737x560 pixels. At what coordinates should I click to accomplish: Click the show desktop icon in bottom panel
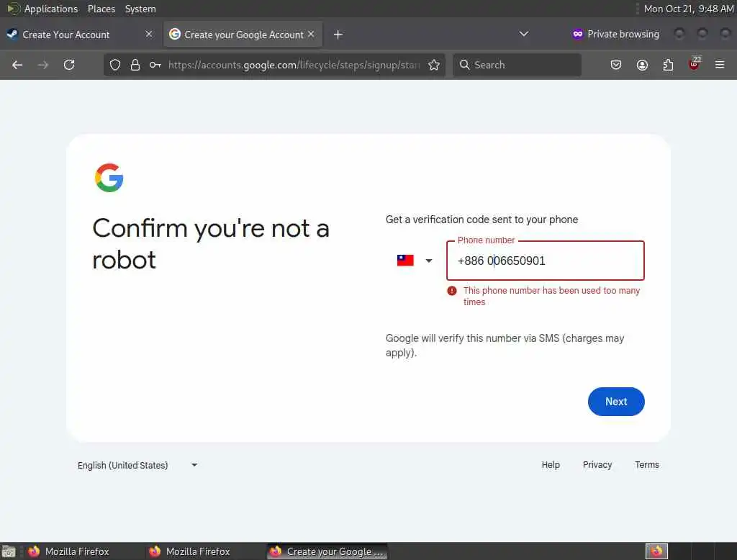point(9,551)
